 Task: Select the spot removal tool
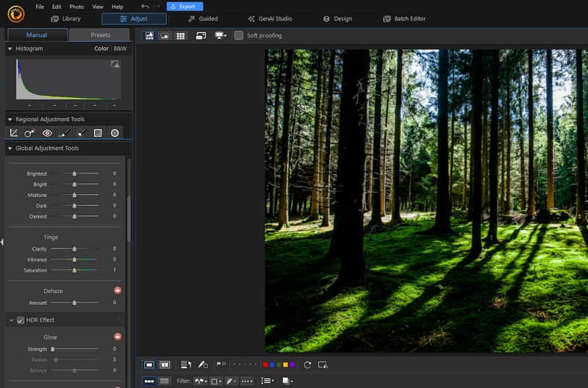29,133
